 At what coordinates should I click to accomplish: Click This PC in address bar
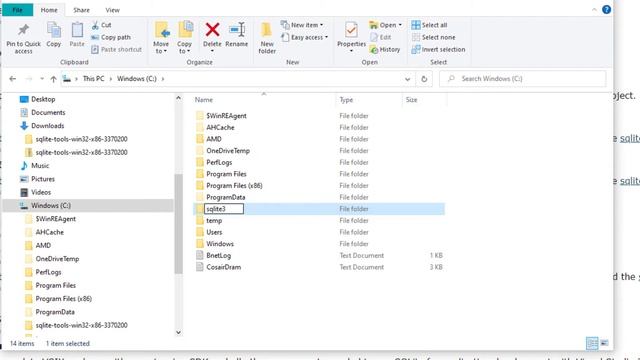tap(93, 78)
